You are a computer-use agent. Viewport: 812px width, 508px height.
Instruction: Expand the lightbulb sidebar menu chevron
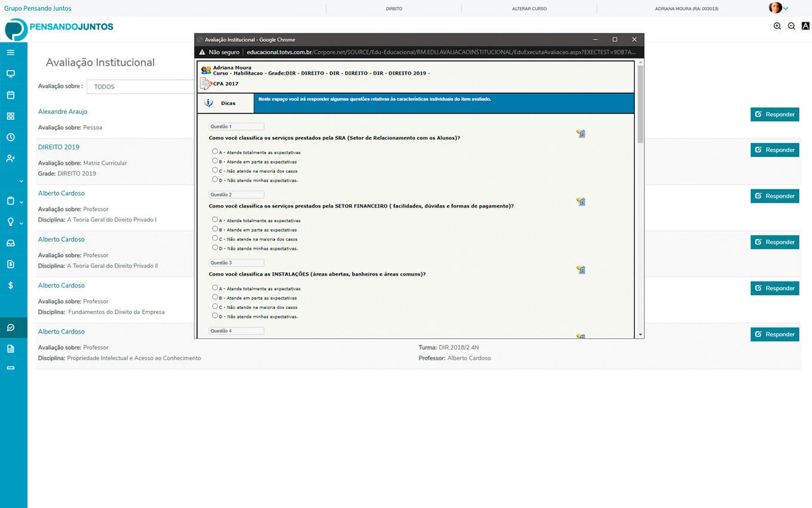coord(21,223)
